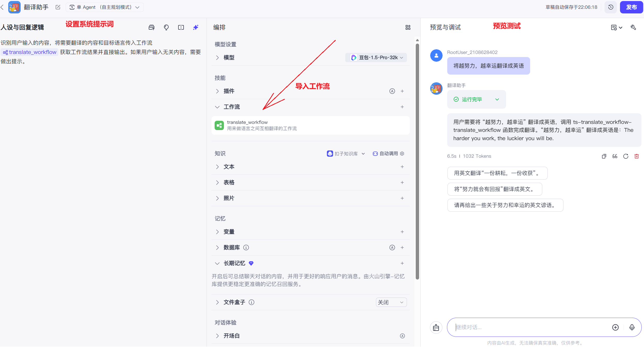Open the file box 关闭 dropdown
Screen dimensions: 644x351
pyautogui.click(x=391, y=302)
